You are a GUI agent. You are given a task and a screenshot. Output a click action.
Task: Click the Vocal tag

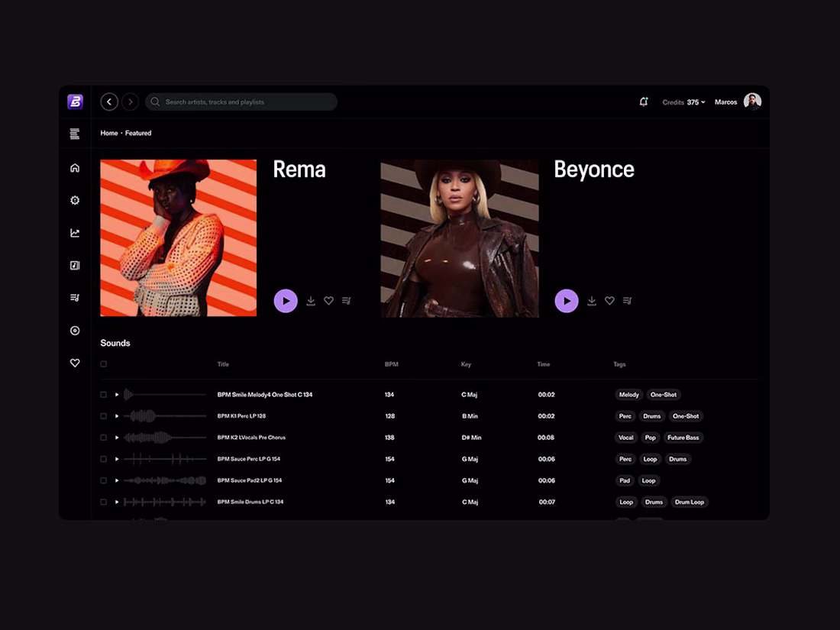point(625,438)
